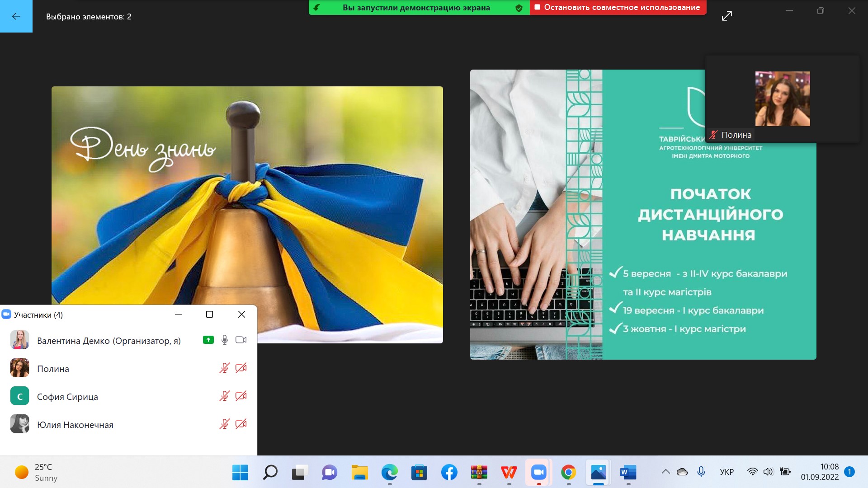Image resolution: width=868 pixels, height=488 pixels.
Task: Click Полина's video thumbnail
Action: pyautogui.click(x=782, y=99)
